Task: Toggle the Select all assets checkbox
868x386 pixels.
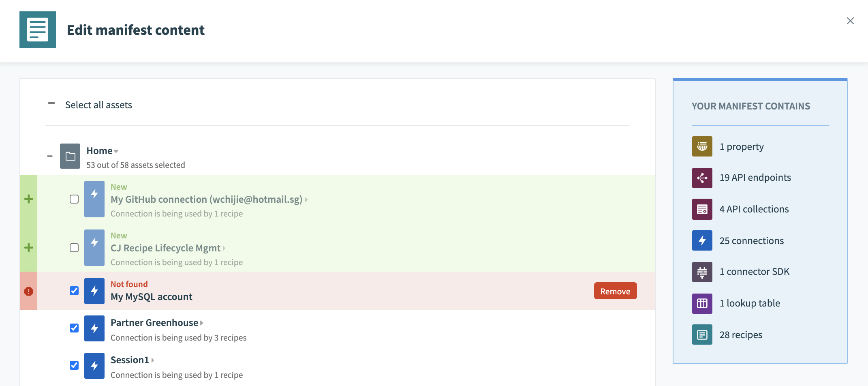Action: (51, 103)
